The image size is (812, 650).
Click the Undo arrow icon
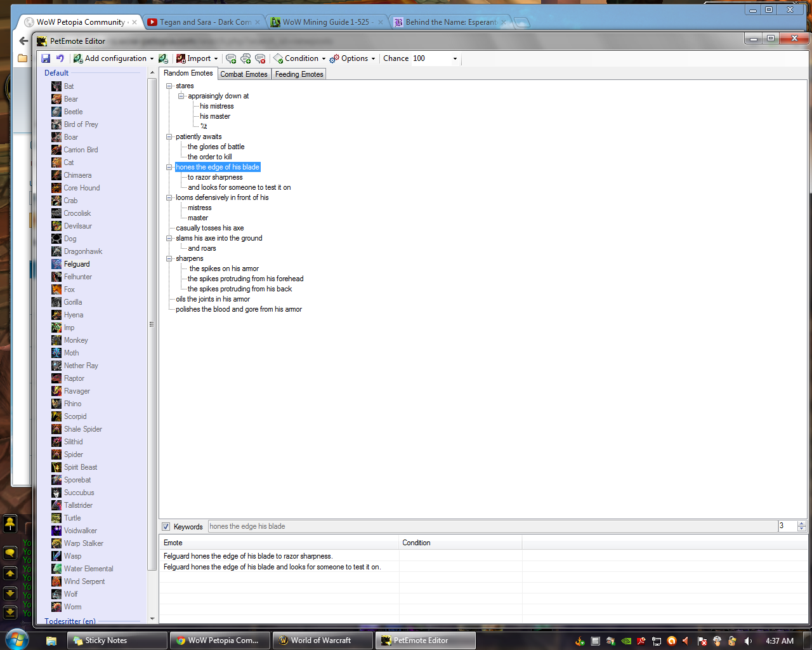60,58
